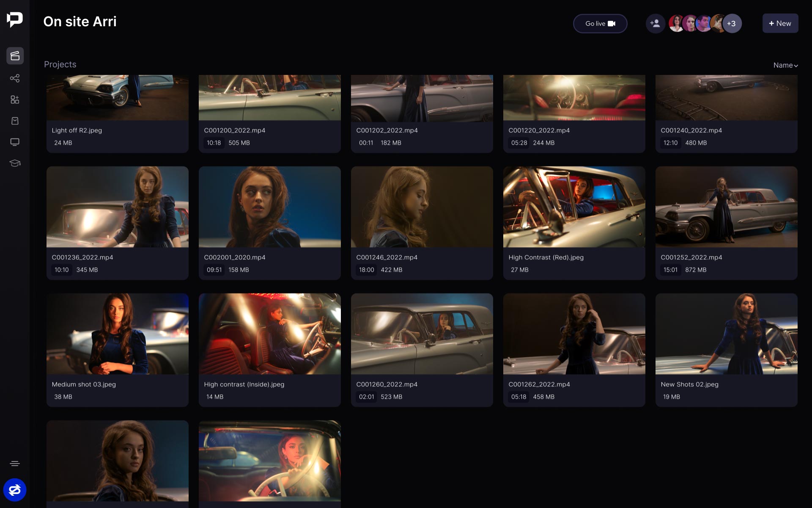This screenshot has width=812, height=508.
Task: Open C001252_2022.mp4 thumbnail
Action: (727, 207)
